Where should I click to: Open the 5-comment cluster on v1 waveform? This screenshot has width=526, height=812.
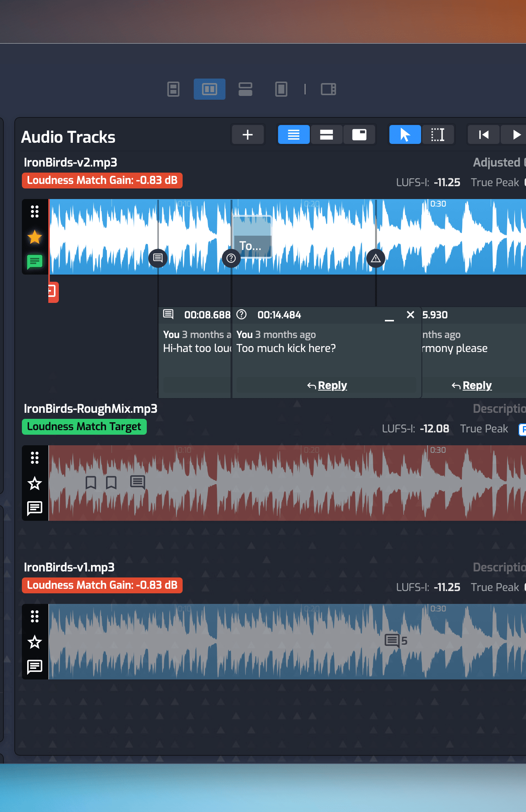(396, 641)
